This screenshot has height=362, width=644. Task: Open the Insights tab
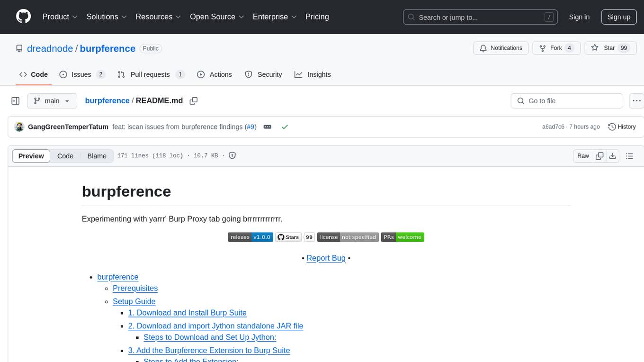(313, 74)
